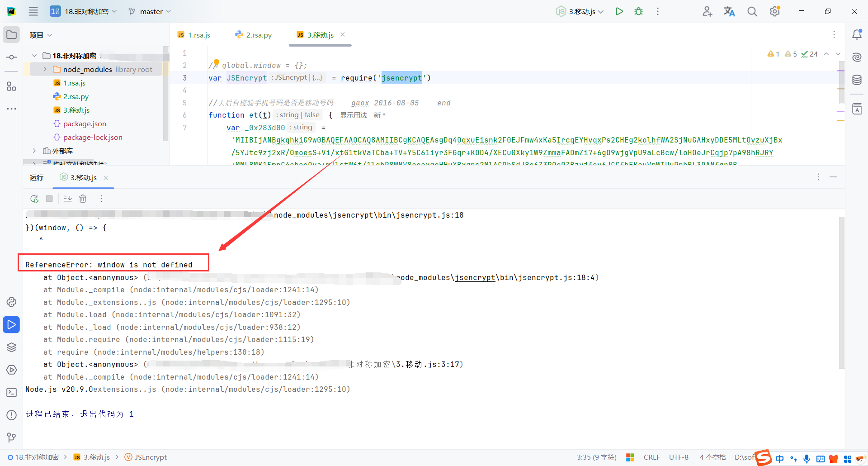The width and height of the screenshot is (868, 466).
Task: Open the 3.移动.js run configuration dropdown
Action: pyautogui.click(x=580, y=11)
